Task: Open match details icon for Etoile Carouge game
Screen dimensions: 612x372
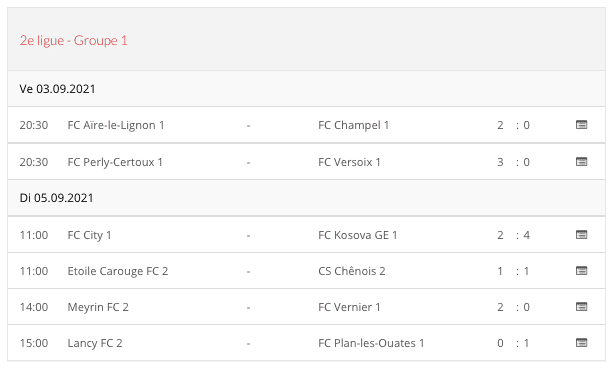Action: click(582, 271)
